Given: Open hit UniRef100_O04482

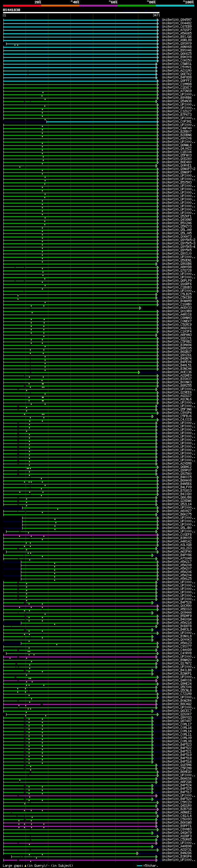Looking at the screenshot, I should (177, 23).
